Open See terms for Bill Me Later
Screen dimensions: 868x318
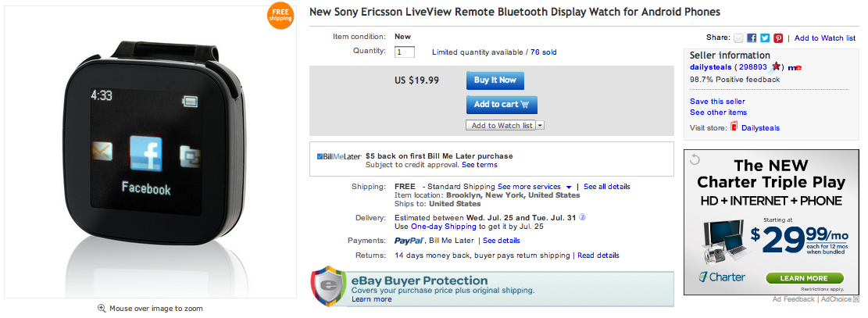[x=479, y=165]
